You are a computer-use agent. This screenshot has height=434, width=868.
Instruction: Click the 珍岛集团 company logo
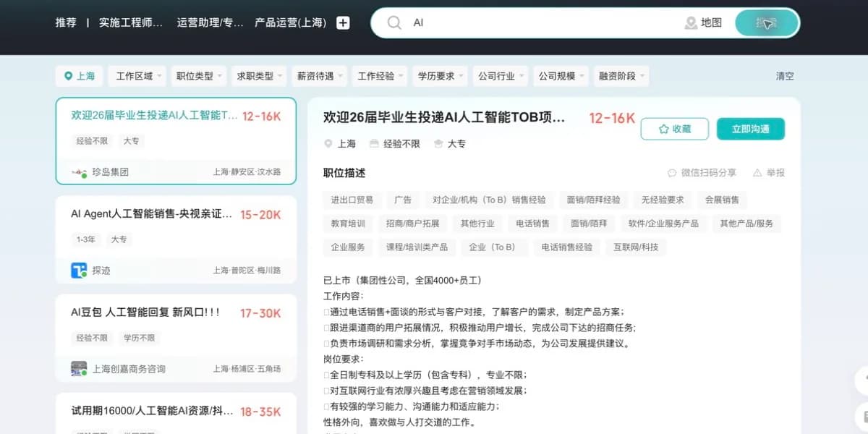[x=79, y=172]
